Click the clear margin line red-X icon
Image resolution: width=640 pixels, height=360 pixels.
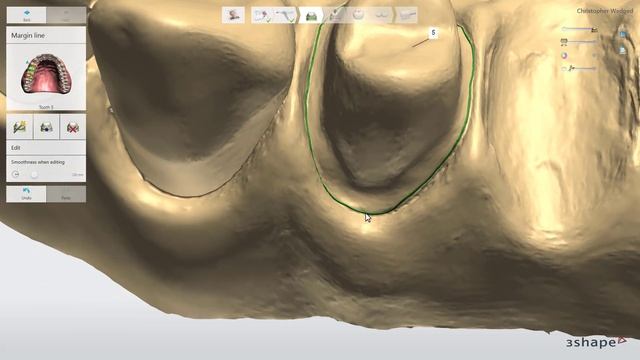point(73,127)
